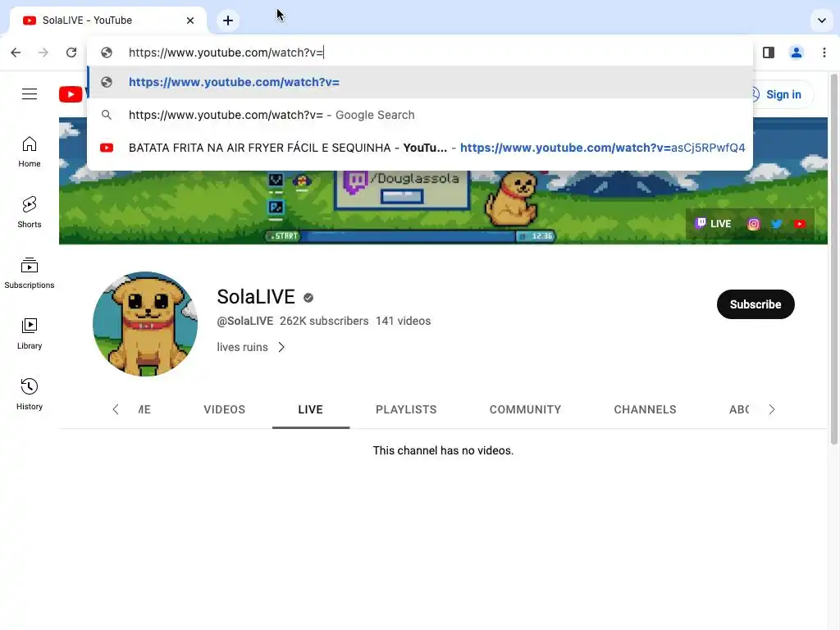Open the COMMUNITY tab
840x630 pixels.
point(526,410)
